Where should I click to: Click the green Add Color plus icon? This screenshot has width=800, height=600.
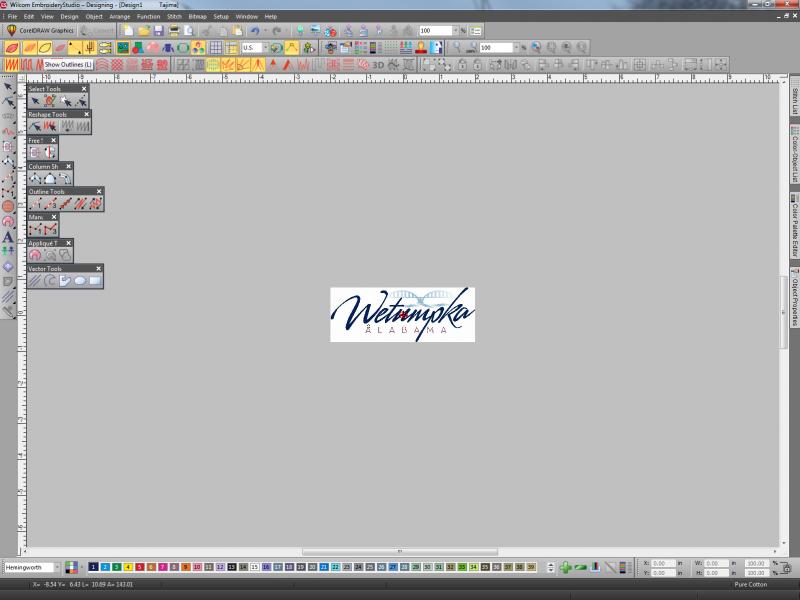click(x=565, y=567)
